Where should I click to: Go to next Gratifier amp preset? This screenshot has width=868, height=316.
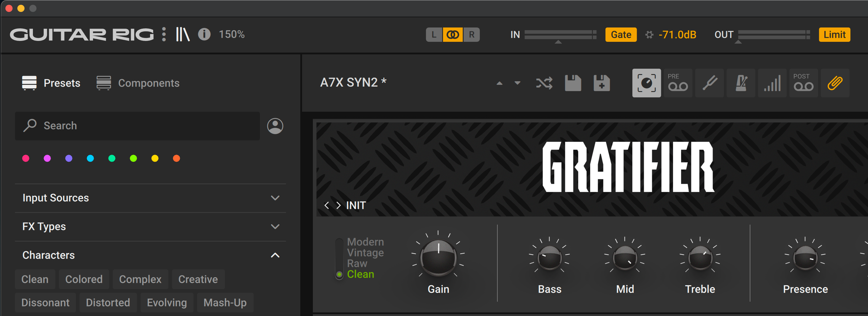338,205
